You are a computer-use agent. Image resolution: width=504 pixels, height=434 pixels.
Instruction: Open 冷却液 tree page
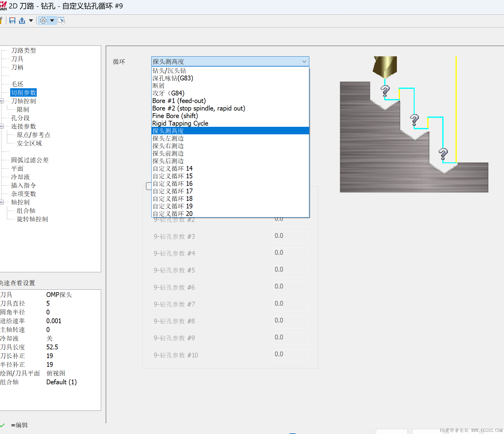20,177
